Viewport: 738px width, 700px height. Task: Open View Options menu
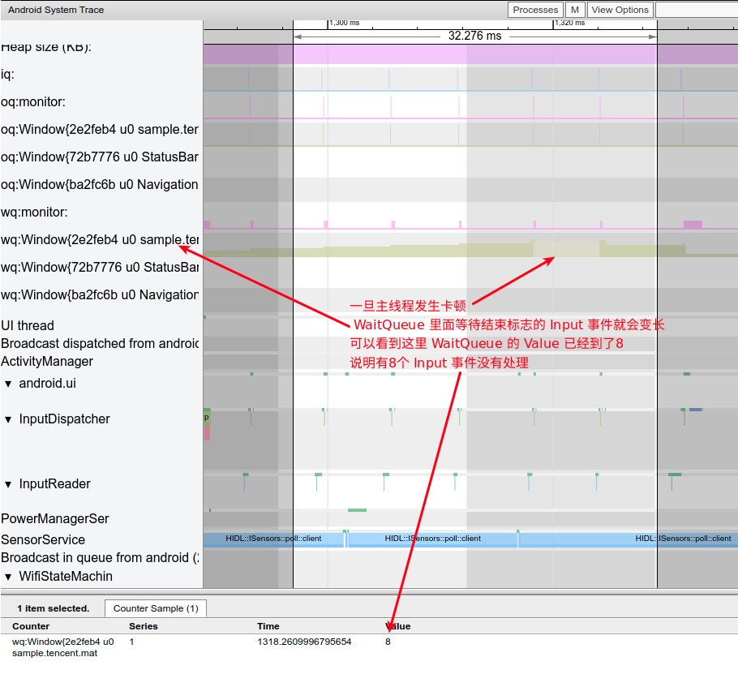[x=620, y=10]
